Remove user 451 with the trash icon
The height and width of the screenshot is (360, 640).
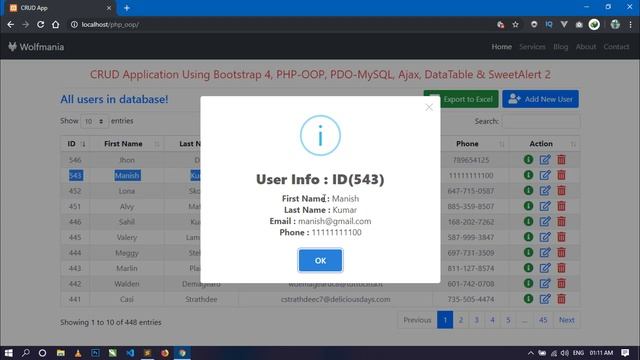(x=562, y=206)
